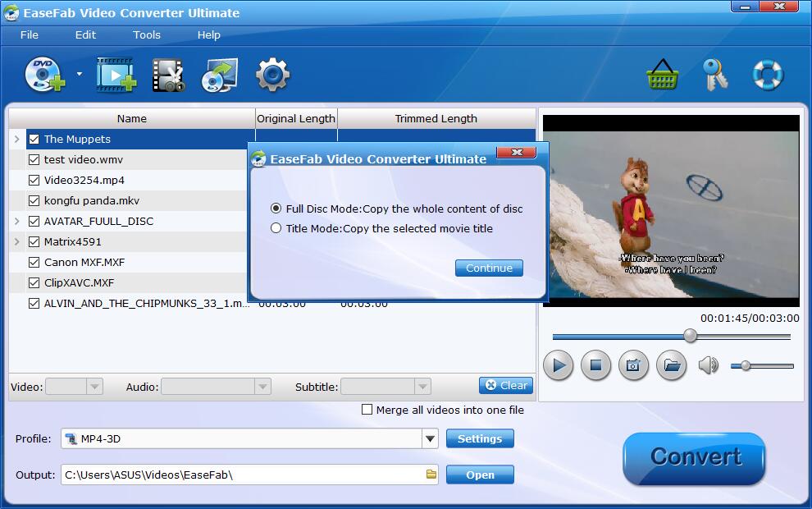The image size is (812, 509).
Task: Open the video edit scissors tool
Action: (168, 75)
